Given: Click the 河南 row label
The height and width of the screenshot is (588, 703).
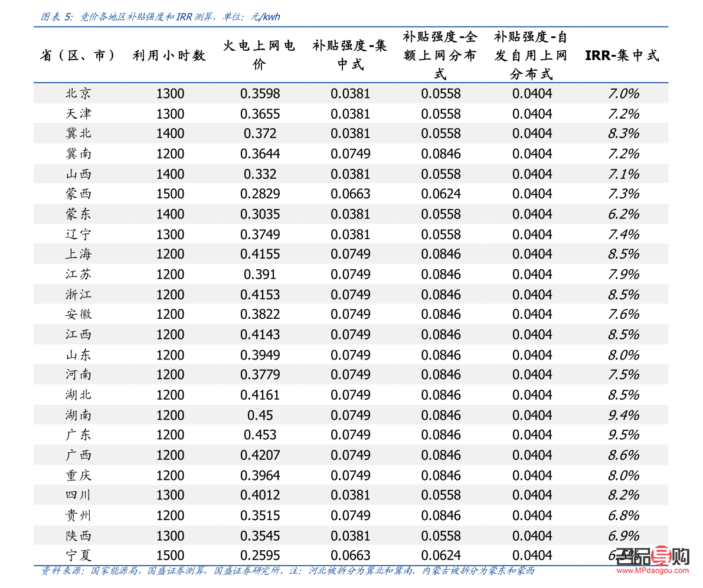Looking at the screenshot, I should click(x=79, y=374).
